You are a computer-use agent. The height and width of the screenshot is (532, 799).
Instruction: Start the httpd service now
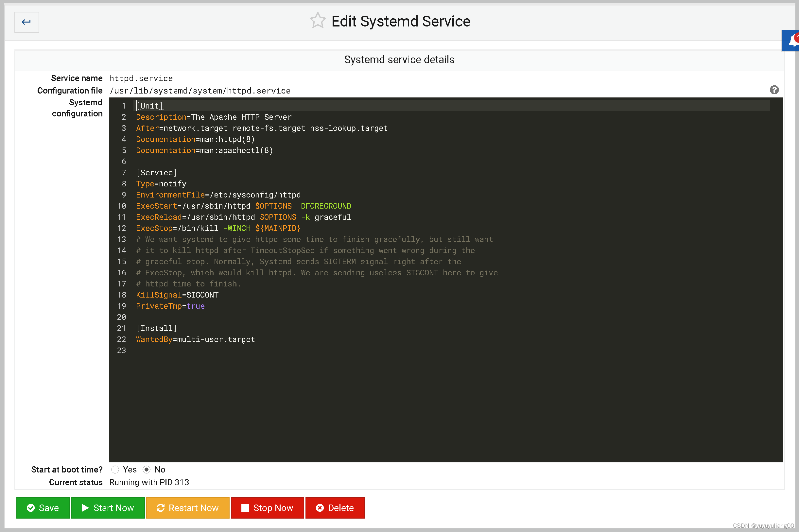point(108,508)
